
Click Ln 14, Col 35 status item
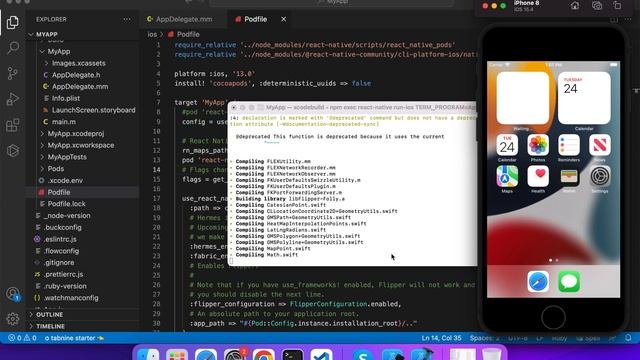point(441,338)
